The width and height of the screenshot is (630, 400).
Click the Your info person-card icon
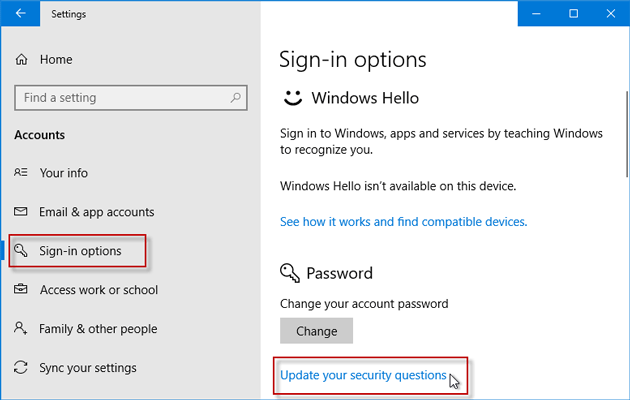coord(22,173)
